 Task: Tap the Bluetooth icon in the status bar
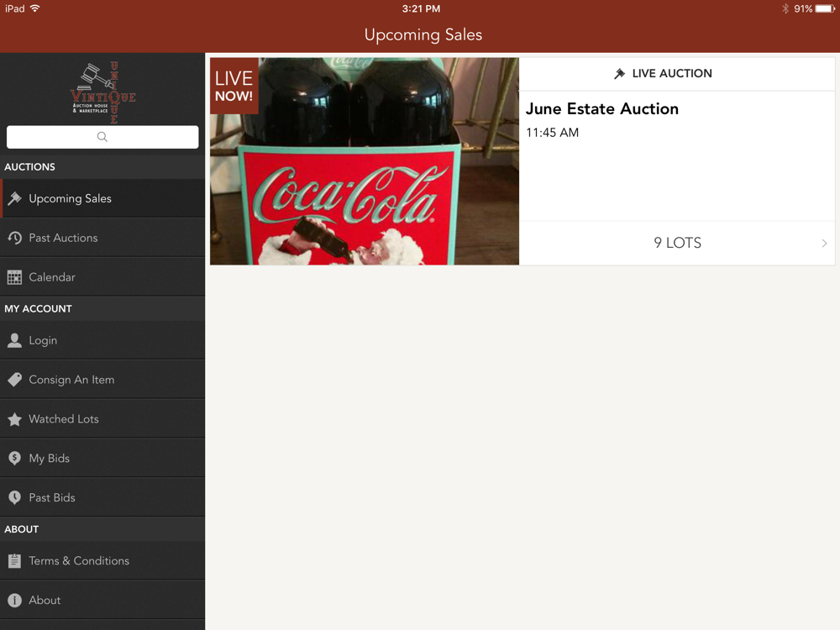[785, 8]
